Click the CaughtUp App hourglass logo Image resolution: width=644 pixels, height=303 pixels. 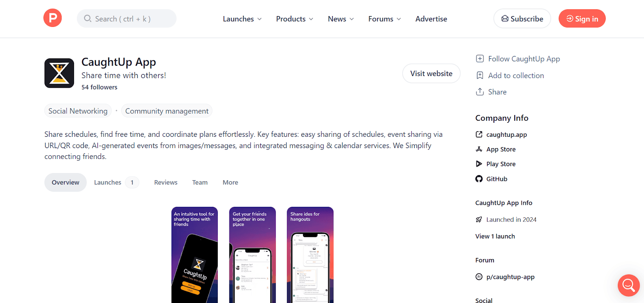coord(59,73)
